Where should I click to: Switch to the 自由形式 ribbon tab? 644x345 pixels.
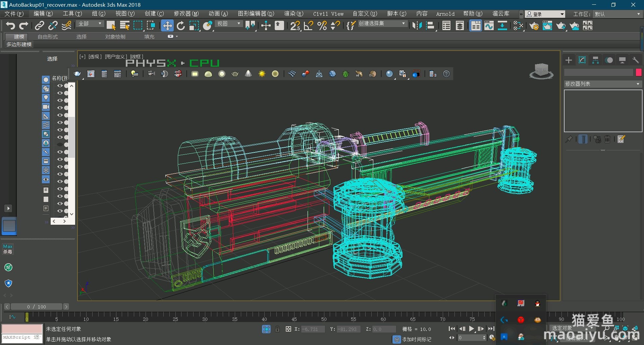coord(48,37)
